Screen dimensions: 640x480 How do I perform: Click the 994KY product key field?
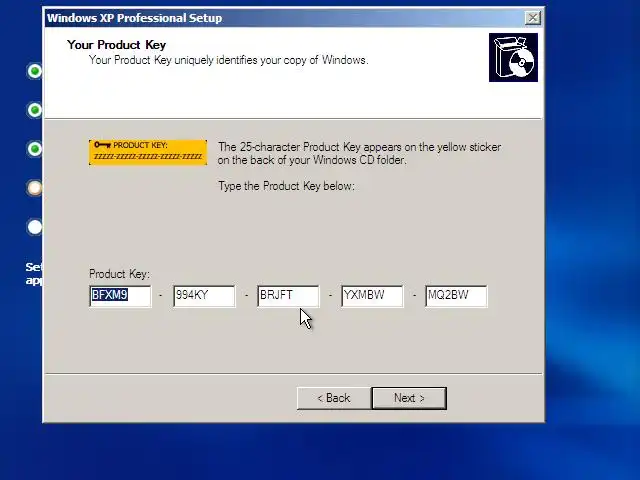[x=204, y=296]
